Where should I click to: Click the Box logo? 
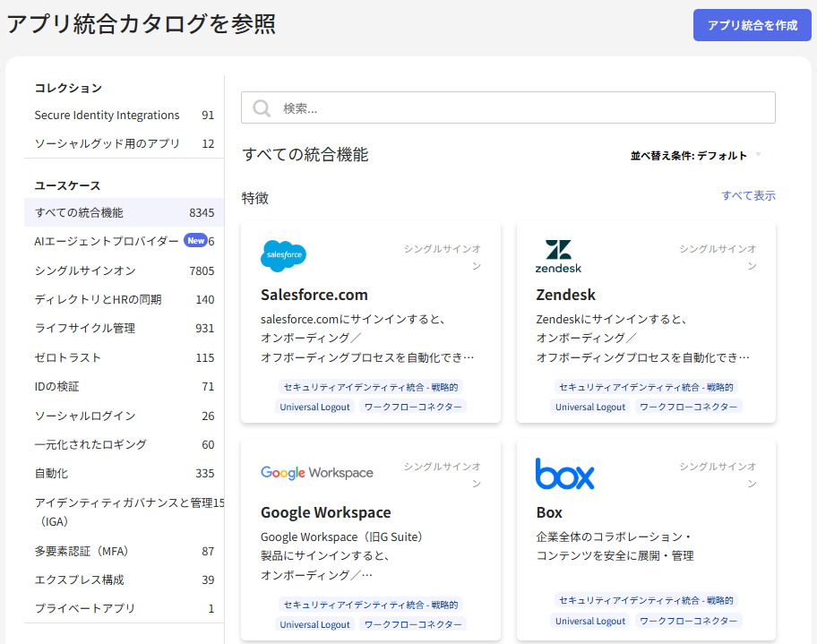coord(564,474)
